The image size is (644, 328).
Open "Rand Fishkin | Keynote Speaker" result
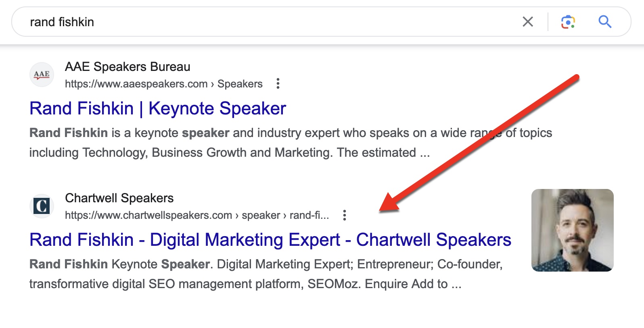tap(158, 109)
